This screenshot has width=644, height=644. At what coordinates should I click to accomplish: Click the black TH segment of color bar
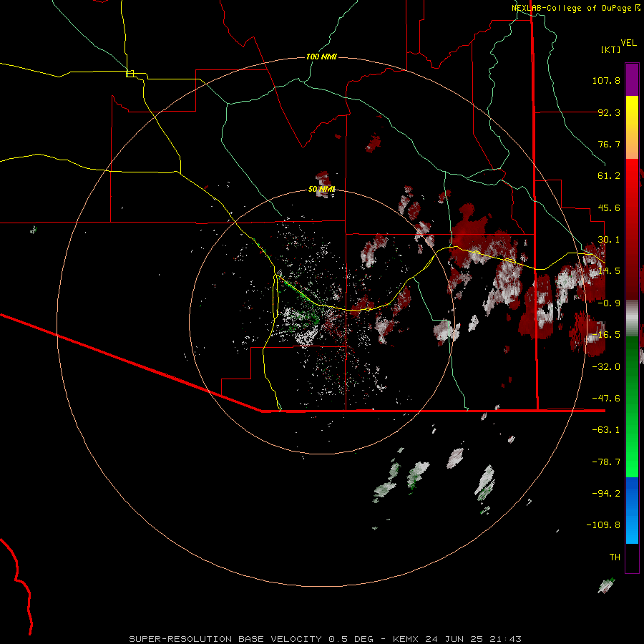[x=632, y=558]
